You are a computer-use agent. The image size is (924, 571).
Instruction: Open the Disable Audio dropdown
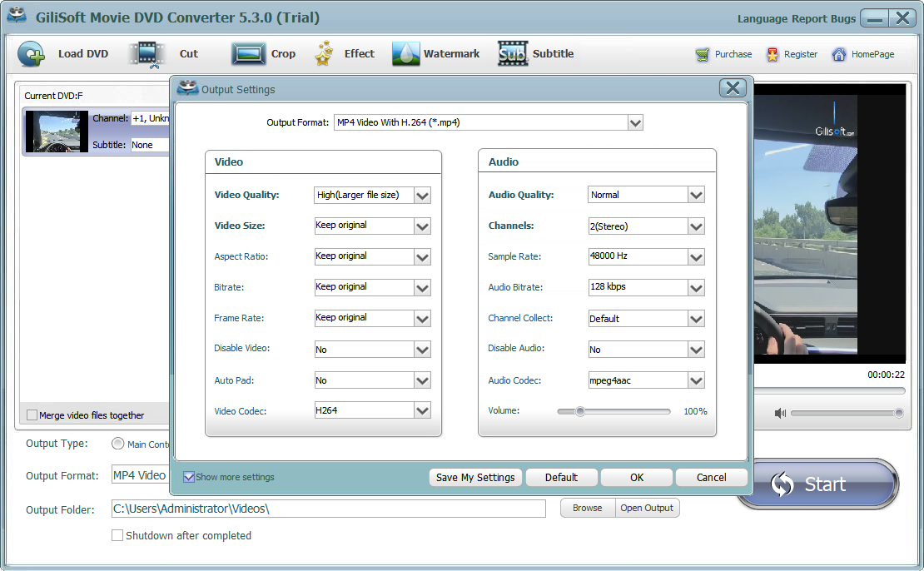(x=696, y=350)
